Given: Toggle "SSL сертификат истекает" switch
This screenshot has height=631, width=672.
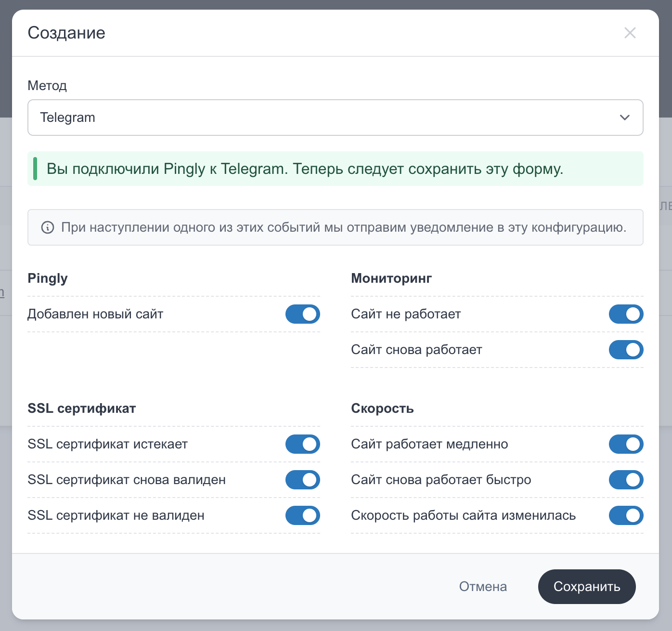Looking at the screenshot, I should click(x=303, y=444).
